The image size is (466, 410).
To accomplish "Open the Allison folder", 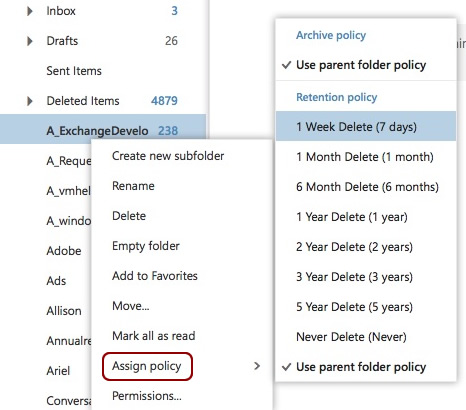I will pos(64,311).
